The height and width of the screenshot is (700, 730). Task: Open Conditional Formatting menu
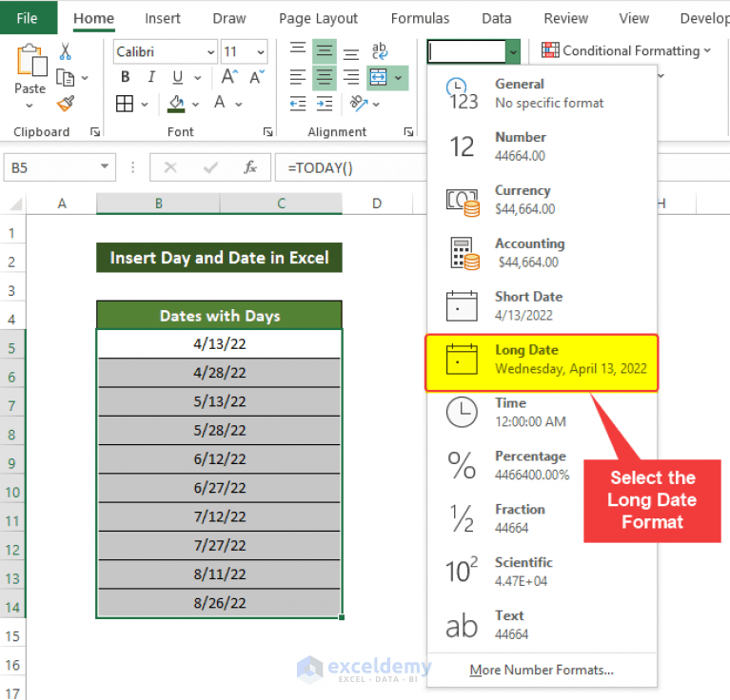pyautogui.click(x=626, y=50)
